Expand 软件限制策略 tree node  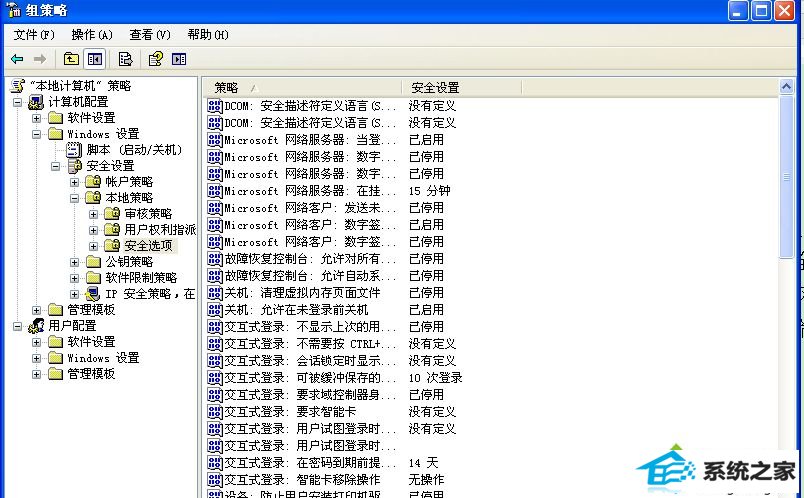pyautogui.click(x=74, y=278)
